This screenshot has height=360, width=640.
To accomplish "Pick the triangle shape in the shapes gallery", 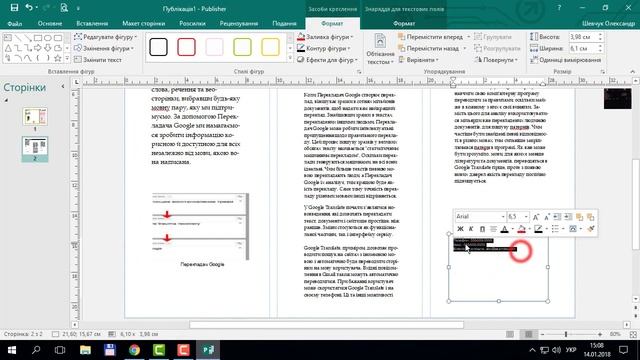I will [x=8, y=48].
